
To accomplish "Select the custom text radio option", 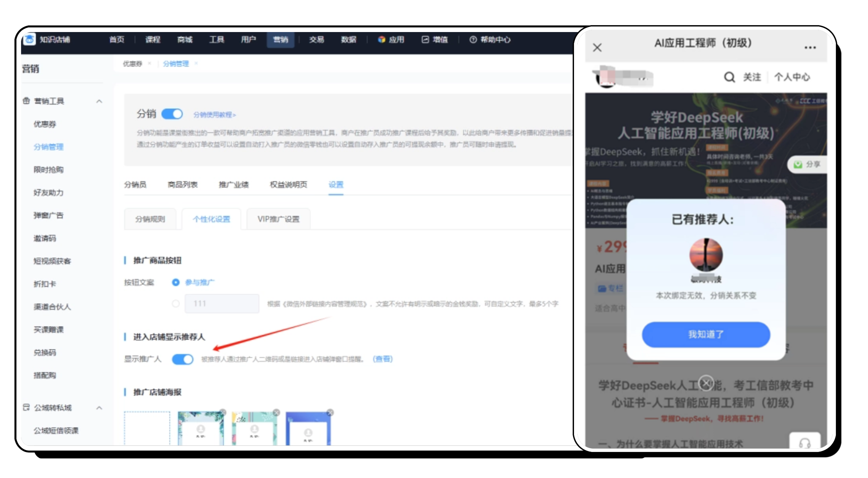I will (176, 303).
